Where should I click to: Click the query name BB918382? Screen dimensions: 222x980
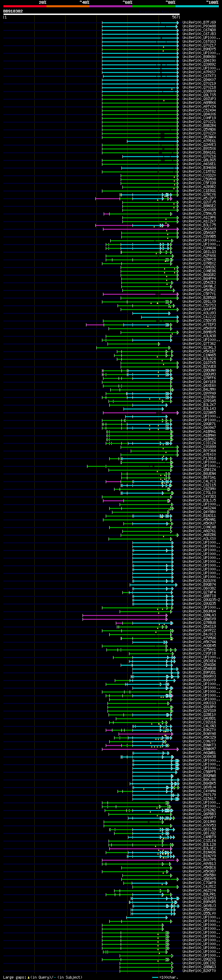click(13, 11)
